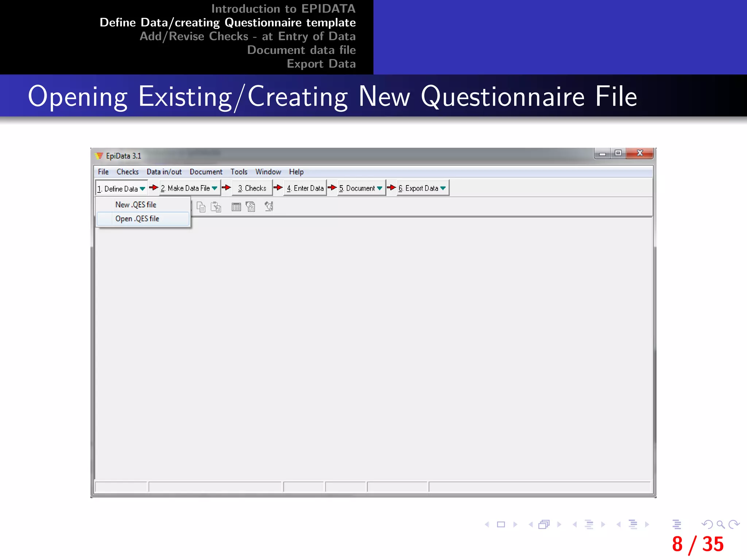
Task: Open the Window menu
Action: [x=268, y=172]
